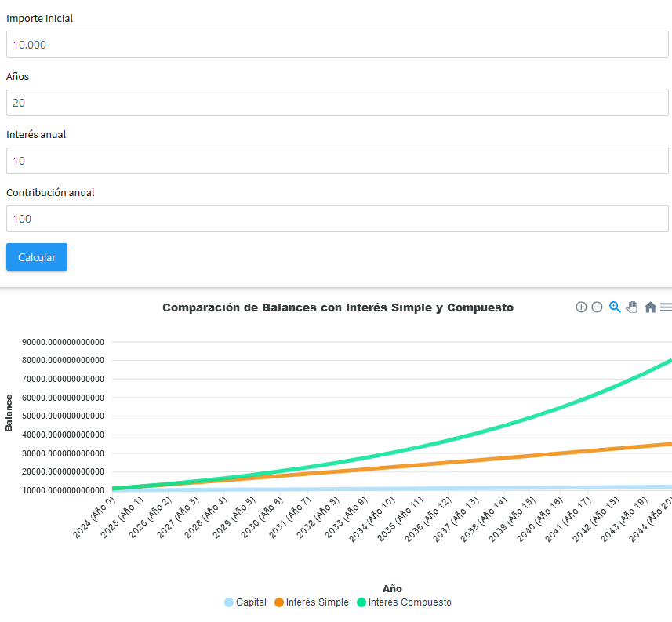Click the Balance y-axis title
Viewport: 672px width, 622px height.
tap(9, 413)
